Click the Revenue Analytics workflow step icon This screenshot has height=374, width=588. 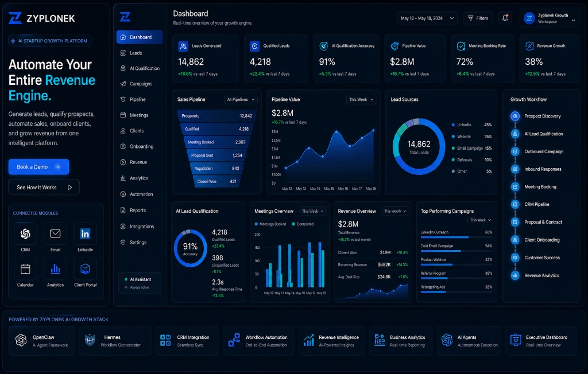pos(515,275)
